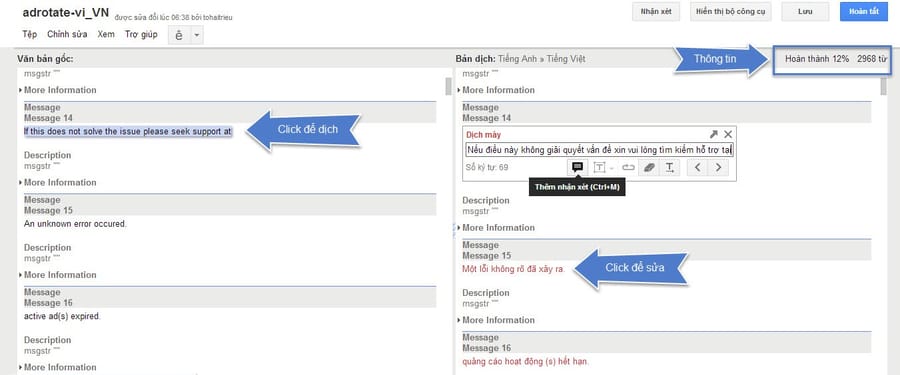Viewport: 900px width, 375px height.
Task: Click the T-with-arrow format icon
Action: coord(670,168)
